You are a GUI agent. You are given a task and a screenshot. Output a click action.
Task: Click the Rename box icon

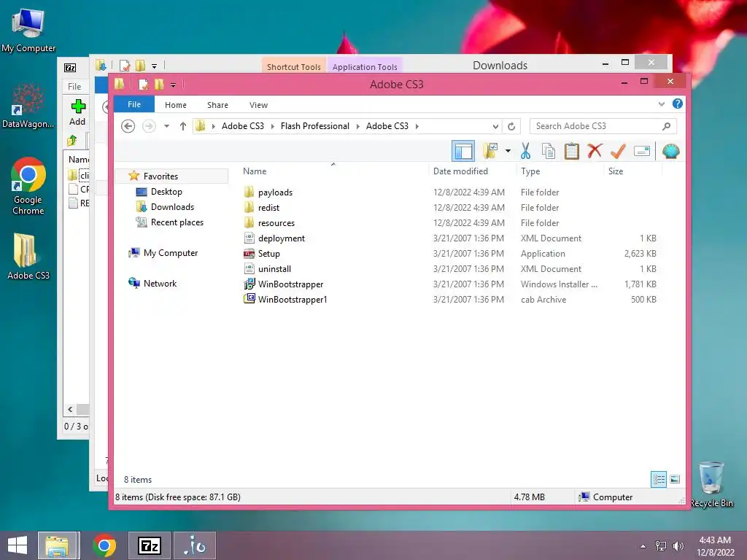click(x=642, y=152)
